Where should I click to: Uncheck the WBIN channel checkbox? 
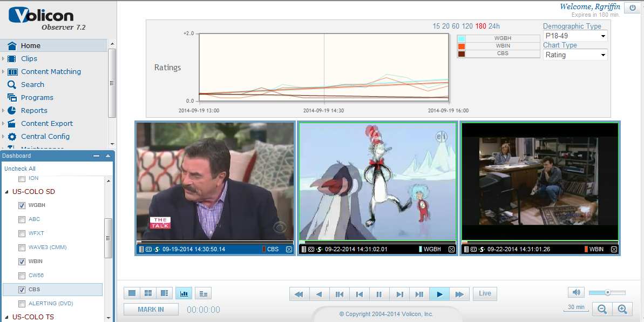tap(21, 261)
